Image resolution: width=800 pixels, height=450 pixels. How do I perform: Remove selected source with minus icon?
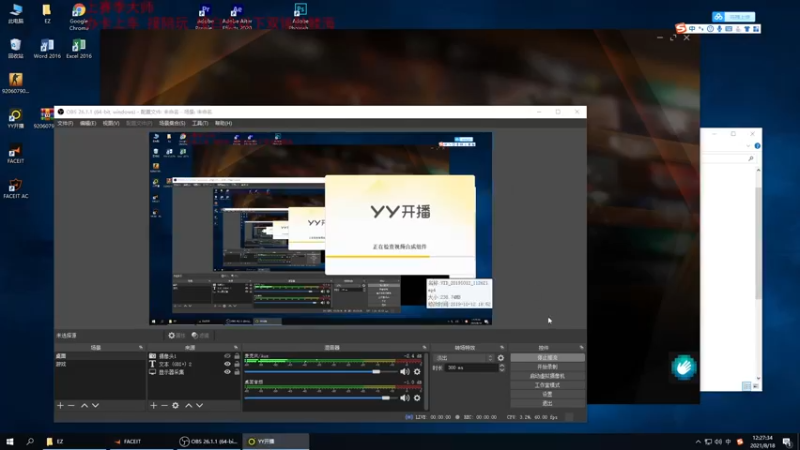pos(164,405)
